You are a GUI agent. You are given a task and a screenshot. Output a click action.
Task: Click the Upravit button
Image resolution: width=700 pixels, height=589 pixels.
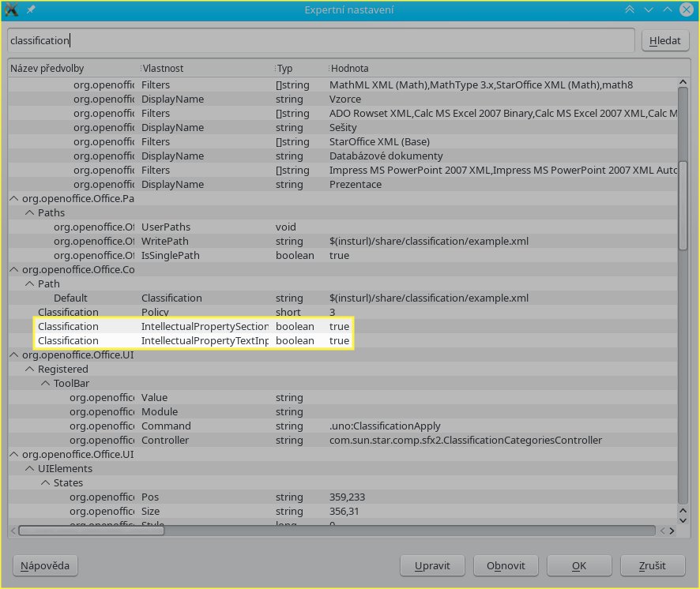(432, 566)
